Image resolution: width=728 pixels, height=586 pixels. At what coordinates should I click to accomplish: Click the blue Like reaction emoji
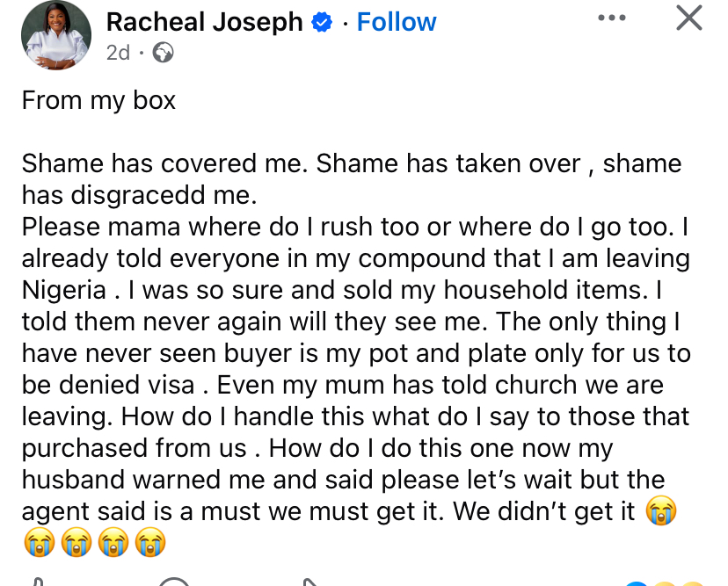coord(637,582)
